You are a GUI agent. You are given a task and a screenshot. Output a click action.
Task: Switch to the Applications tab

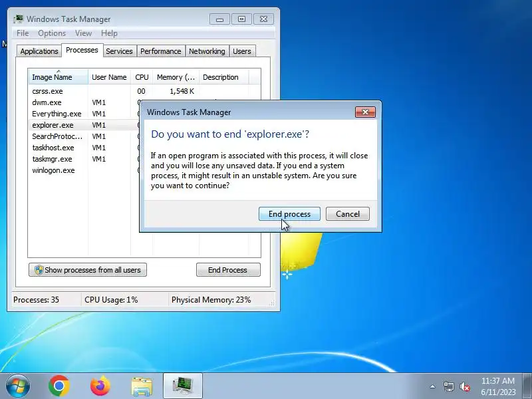39,51
